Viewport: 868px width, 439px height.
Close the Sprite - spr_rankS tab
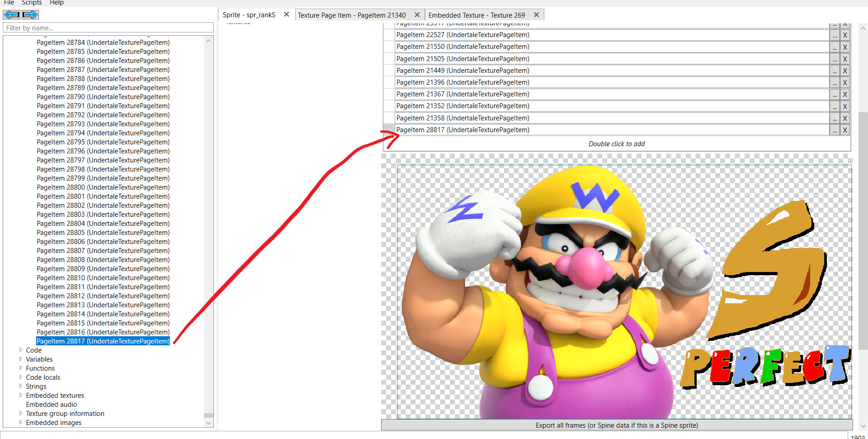coord(286,14)
